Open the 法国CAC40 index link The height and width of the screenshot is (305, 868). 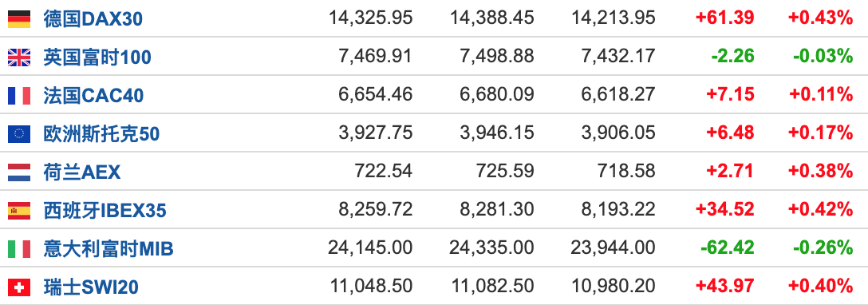coord(93,95)
